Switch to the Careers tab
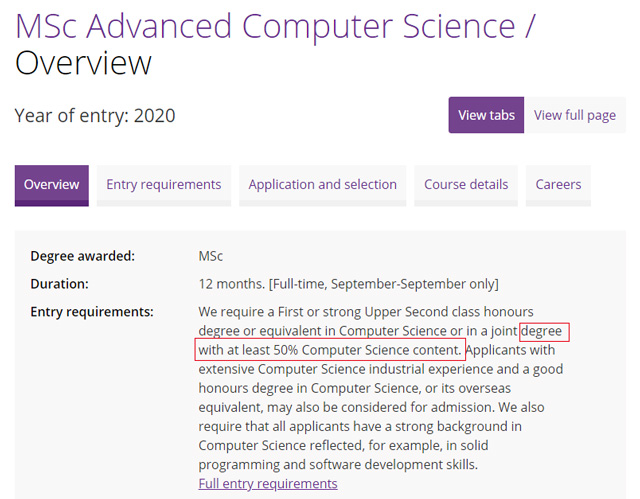The height and width of the screenshot is (499, 640). click(558, 185)
